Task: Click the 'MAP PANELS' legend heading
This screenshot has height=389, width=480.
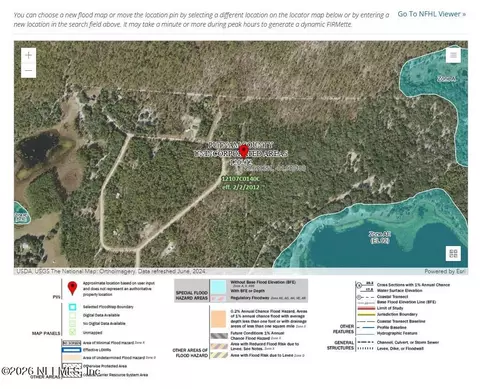Action: pos(46,333)
